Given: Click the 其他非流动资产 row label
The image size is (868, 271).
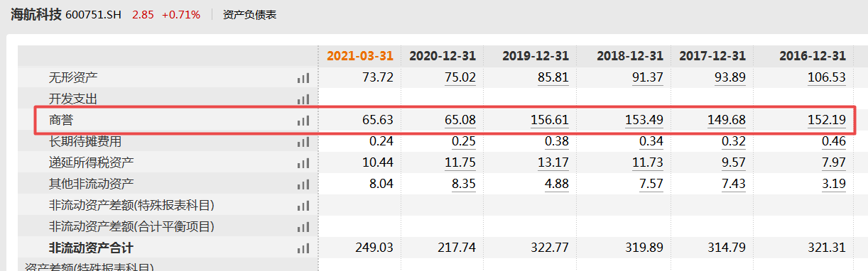Looking at the screenshot, I should click(x=91, y=184).
